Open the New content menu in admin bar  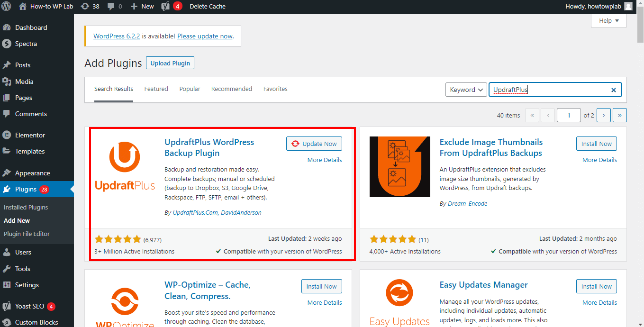click(142, 7)
